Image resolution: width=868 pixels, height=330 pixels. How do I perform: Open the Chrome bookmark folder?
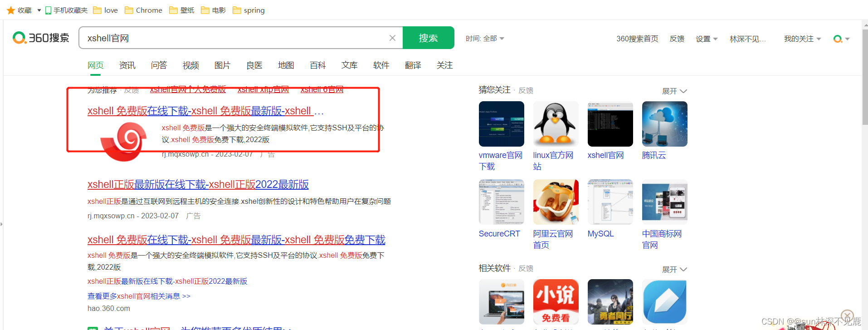[143, 10]
